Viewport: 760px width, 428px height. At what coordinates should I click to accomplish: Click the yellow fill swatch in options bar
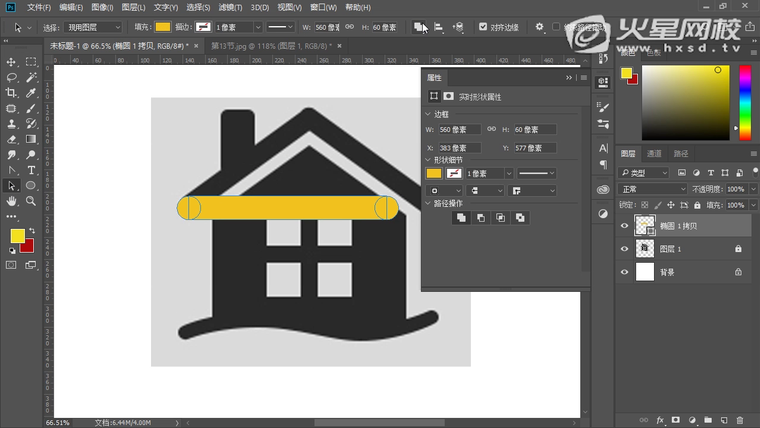161,27
